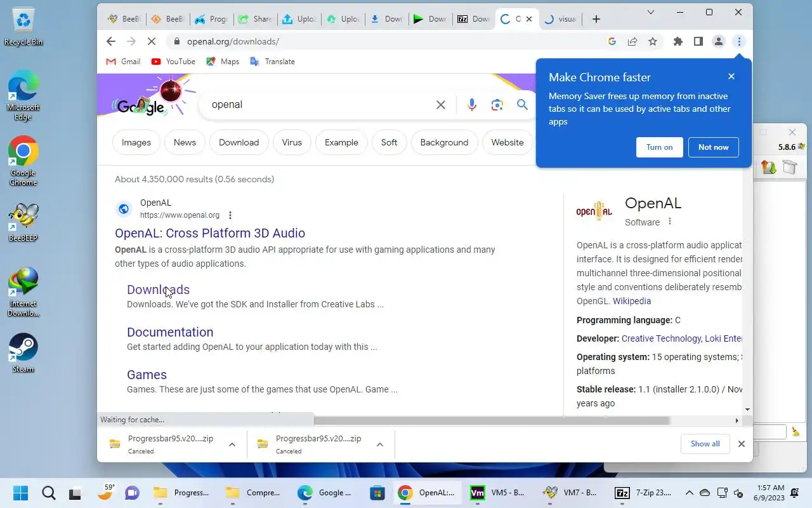This screenshot has height=508, width=812.
Task: Launch BeeBEEP from the desktop
Action: [23, 223]
